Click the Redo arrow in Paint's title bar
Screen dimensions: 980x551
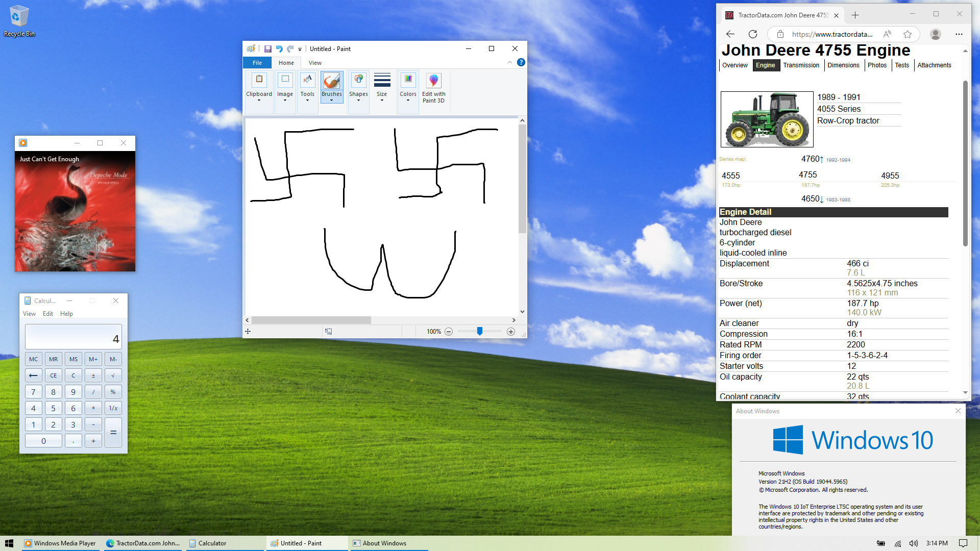(290, 49)
